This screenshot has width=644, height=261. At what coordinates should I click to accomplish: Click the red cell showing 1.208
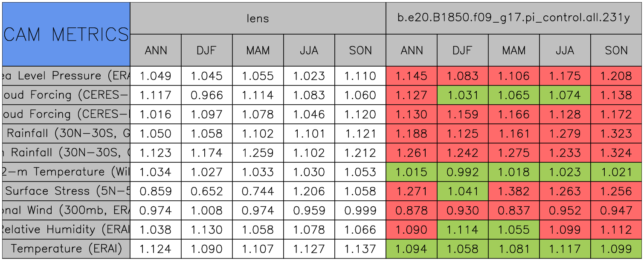tap(616, 76)
